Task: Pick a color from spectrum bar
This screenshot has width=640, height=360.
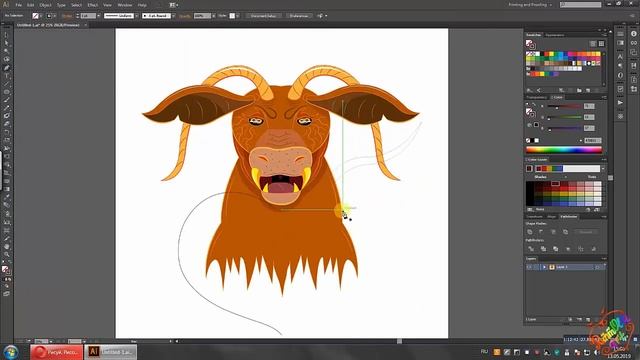Action: (x=564, y=150)
